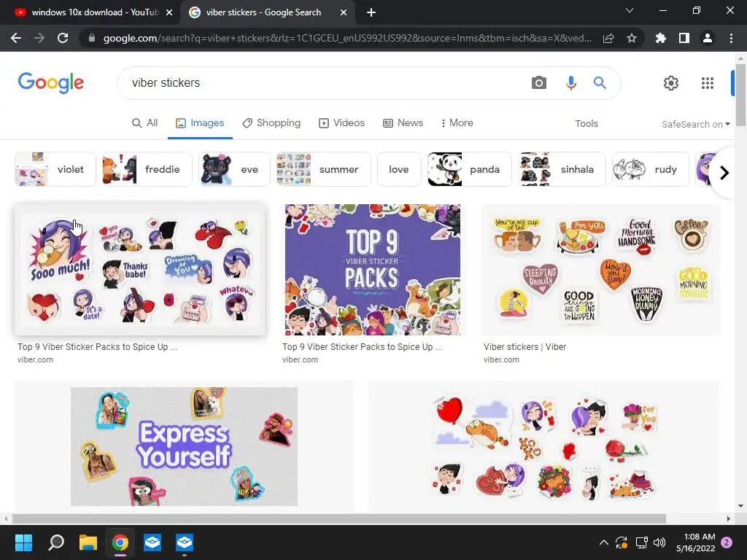Viewport: 747px width, 560px height.
Task: Select the eve filter chip
Action: click(234, 169)
